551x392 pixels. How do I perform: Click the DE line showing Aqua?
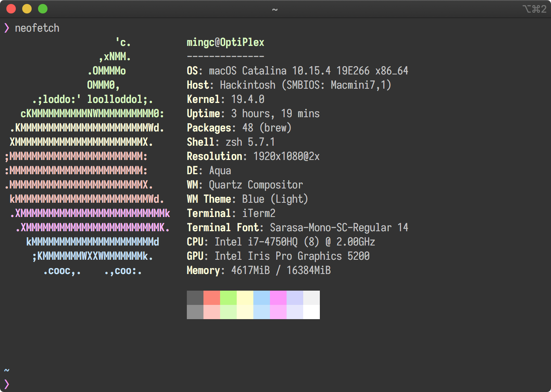point(209,171)
